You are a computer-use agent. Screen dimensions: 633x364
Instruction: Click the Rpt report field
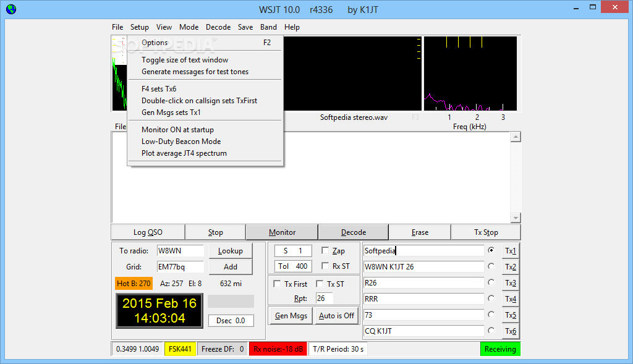click(x=324, y=298)
